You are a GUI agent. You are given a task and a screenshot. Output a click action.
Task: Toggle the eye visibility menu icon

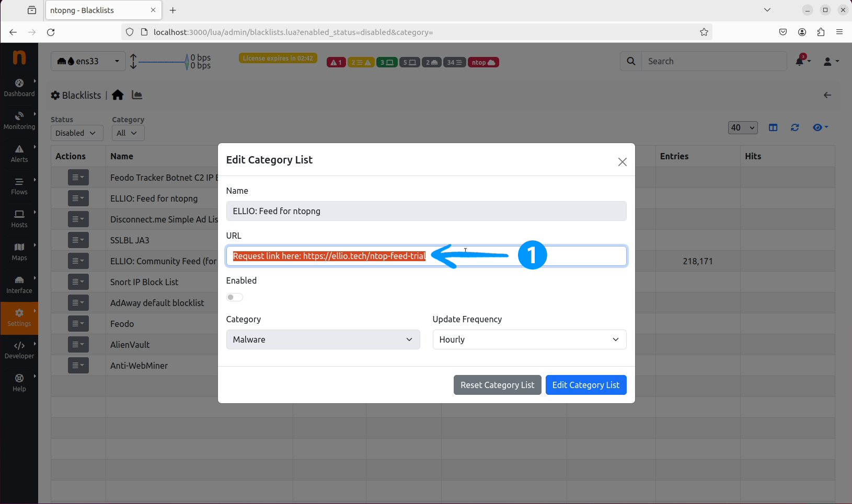[x=820, y=127]
